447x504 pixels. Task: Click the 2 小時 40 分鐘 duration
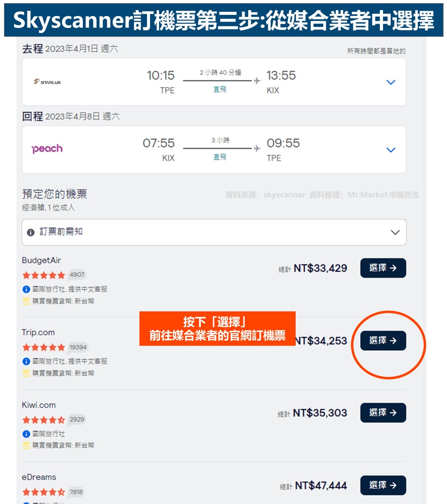[x=220, y=72]
